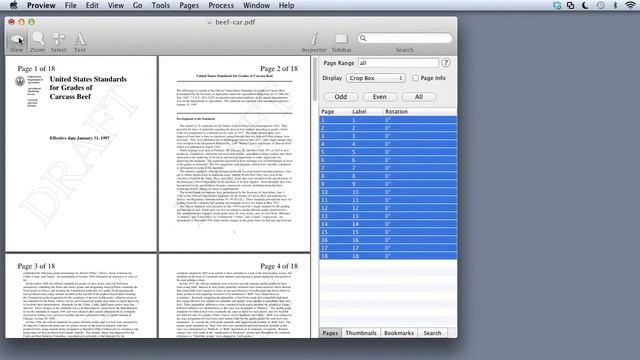
Task: Enable the Page Info checkbox
Action: point(415,78)
